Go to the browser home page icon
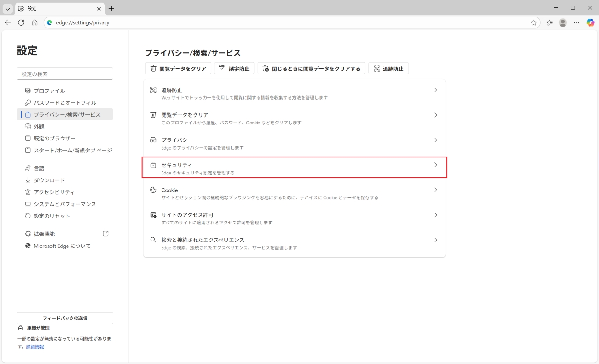 pos(34,22)
